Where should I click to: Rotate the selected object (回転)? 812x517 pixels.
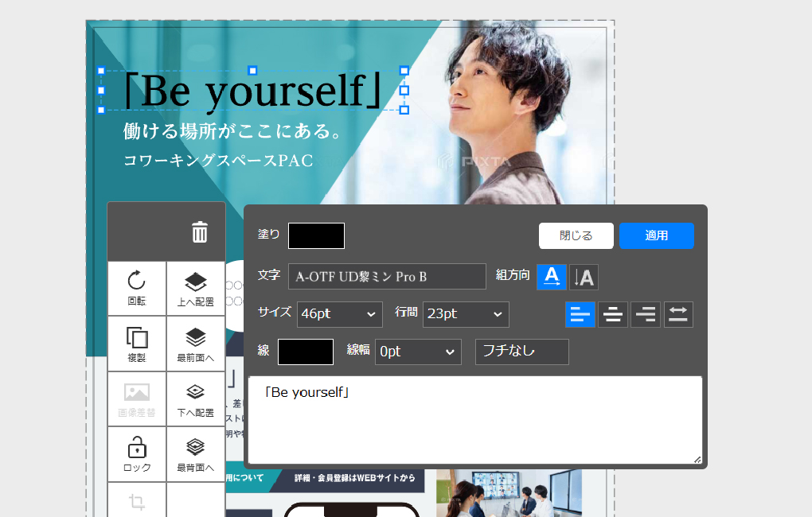137,288
